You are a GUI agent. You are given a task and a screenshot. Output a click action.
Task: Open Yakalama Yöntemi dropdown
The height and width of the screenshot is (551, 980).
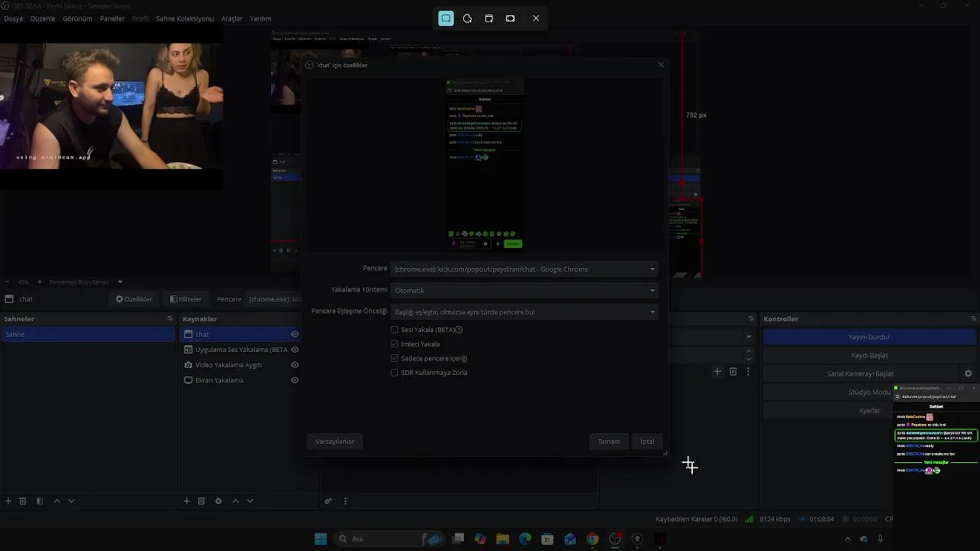click(x=524, y=291)
